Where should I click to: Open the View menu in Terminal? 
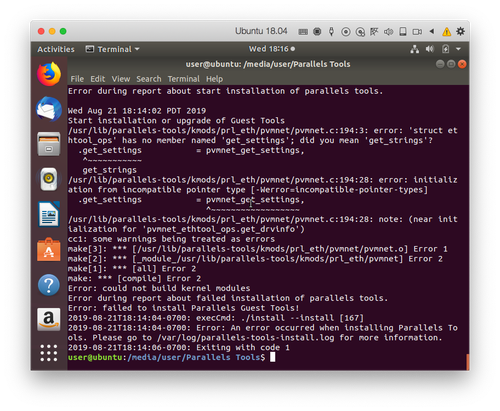(x=121, y=79)
